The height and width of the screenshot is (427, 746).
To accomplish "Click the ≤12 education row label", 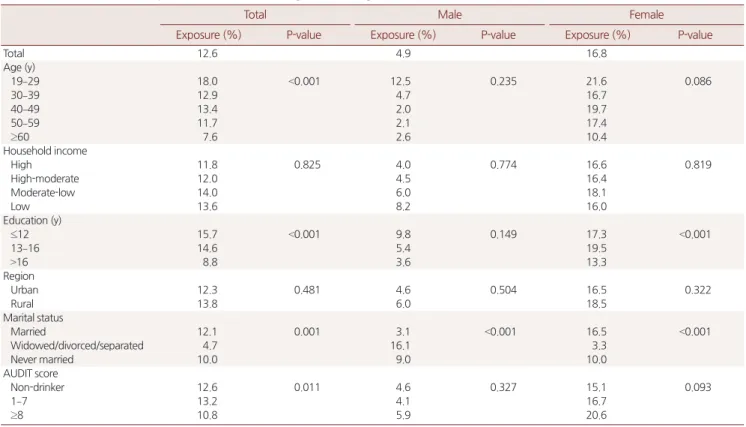I will pyautogui.click(x=20, y=234).
